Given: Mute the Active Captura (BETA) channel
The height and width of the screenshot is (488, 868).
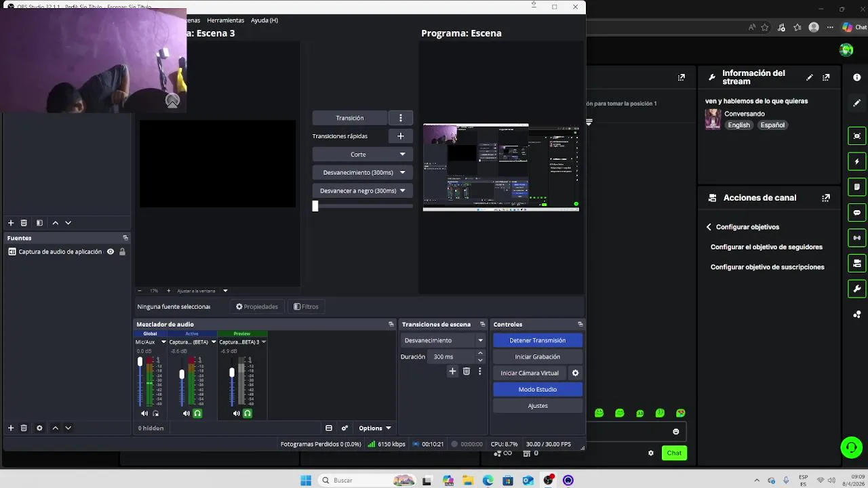Looking at the screenshot, I should pos(186,413).
